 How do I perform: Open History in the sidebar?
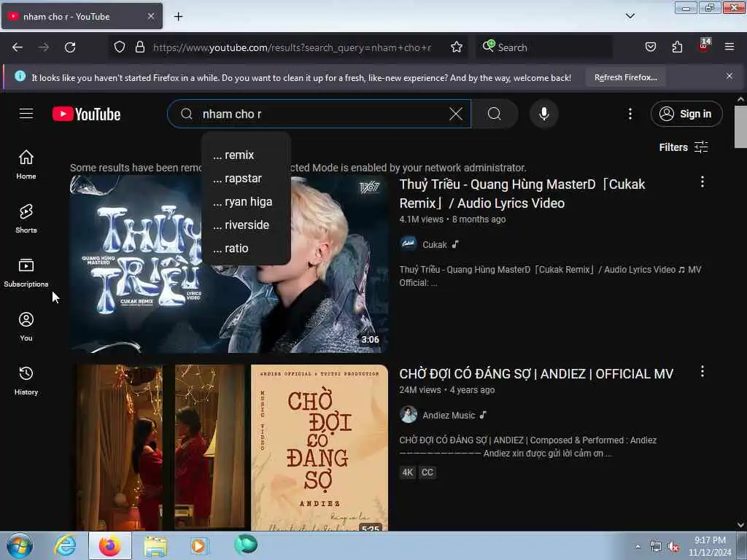click(26, 381)
